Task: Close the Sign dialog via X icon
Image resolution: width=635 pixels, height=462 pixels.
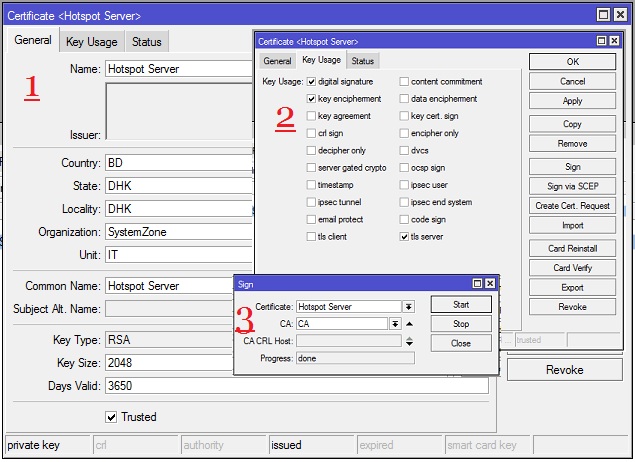Action: click(x=490, y=283)
